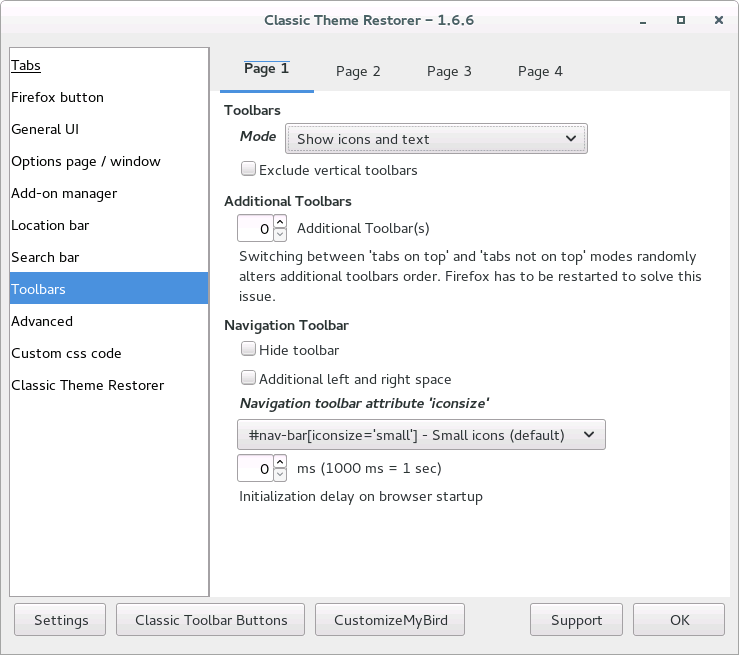Switch to the Page 4 tab

pyautogui.click(x=540, y=72)
